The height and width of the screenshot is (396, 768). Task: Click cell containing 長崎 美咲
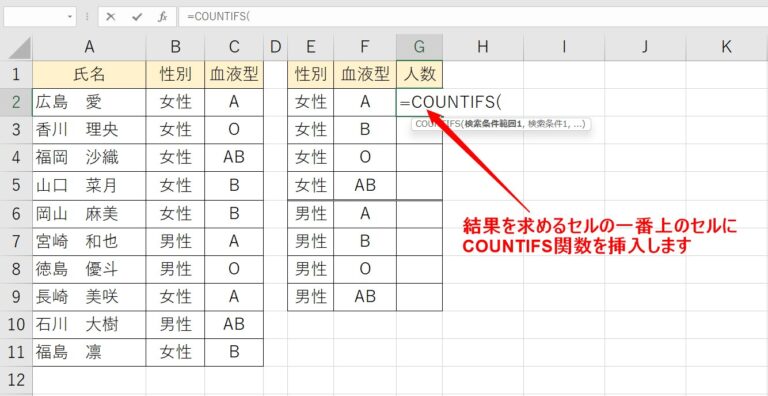tap(89, 297)
